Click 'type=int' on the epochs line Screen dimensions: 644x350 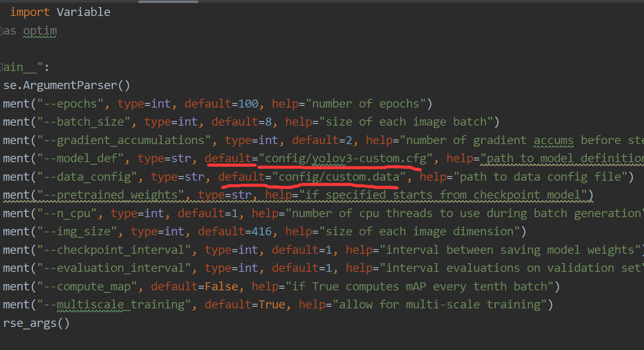click(x=144, y=104)
